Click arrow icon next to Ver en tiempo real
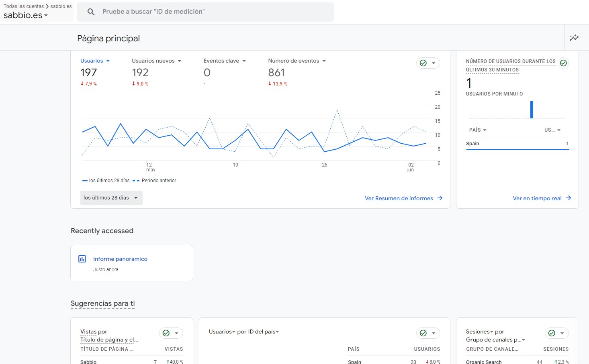The height and width of the screenshot is (364, 589). tap(569, 198)
